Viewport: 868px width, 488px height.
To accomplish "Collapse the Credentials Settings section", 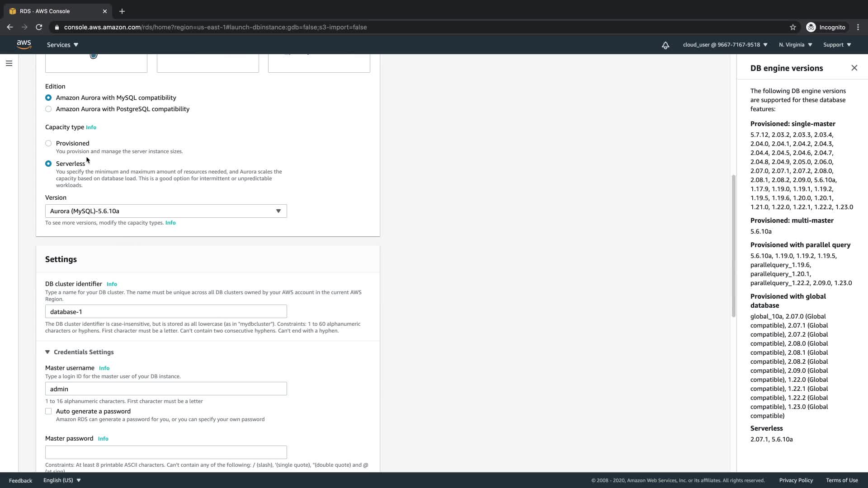I will (47, 352).
